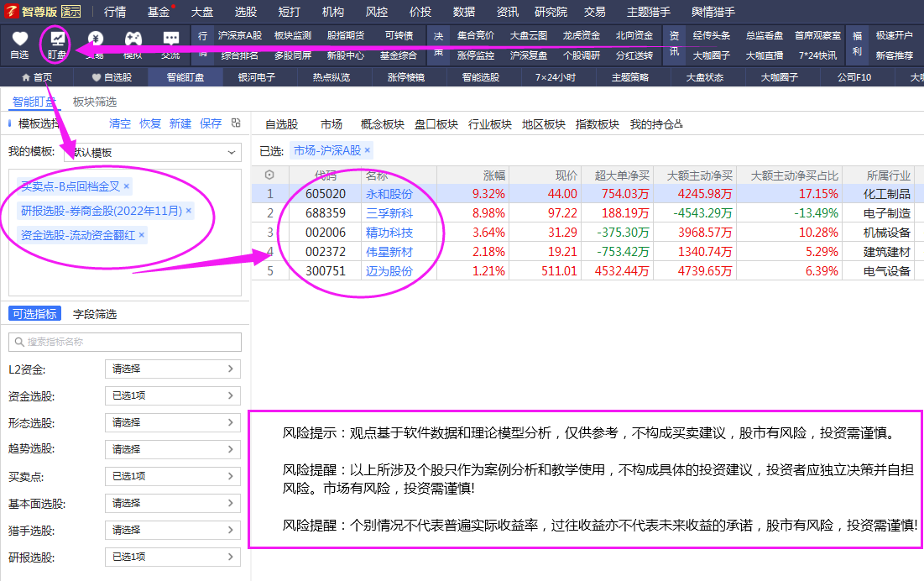Image resolution: width=924 pixels, height=581 pixels.
Task: Select stock code 002372 cell
Action: point(326,252)
